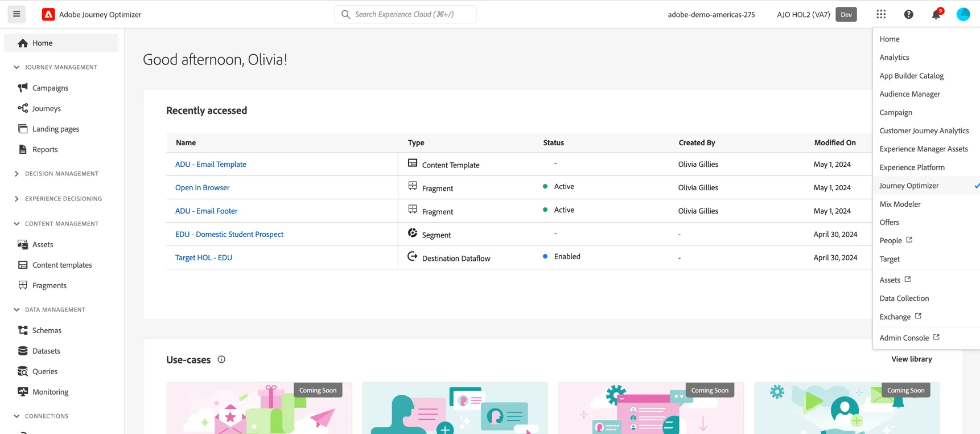Open Admin Console from the menu
980x434 pixels.
[x=909, y=338]
